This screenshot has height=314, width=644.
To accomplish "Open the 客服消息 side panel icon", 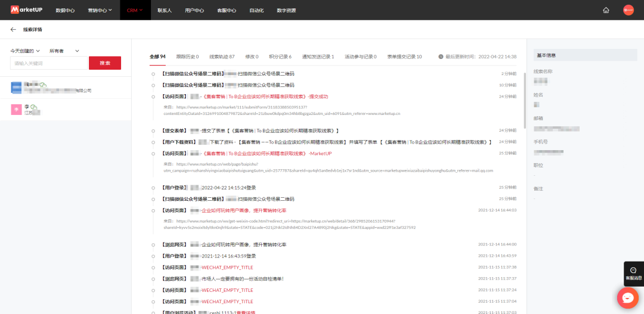I will coord(633,273).
